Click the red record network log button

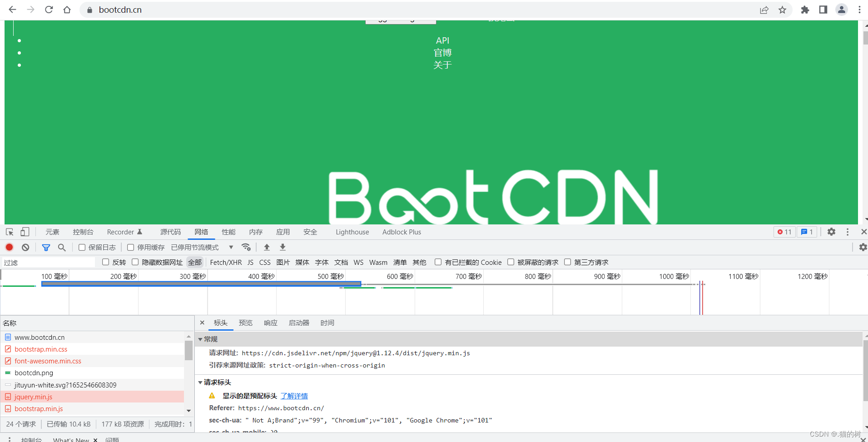pyautogui.click(x=9, y=247)
